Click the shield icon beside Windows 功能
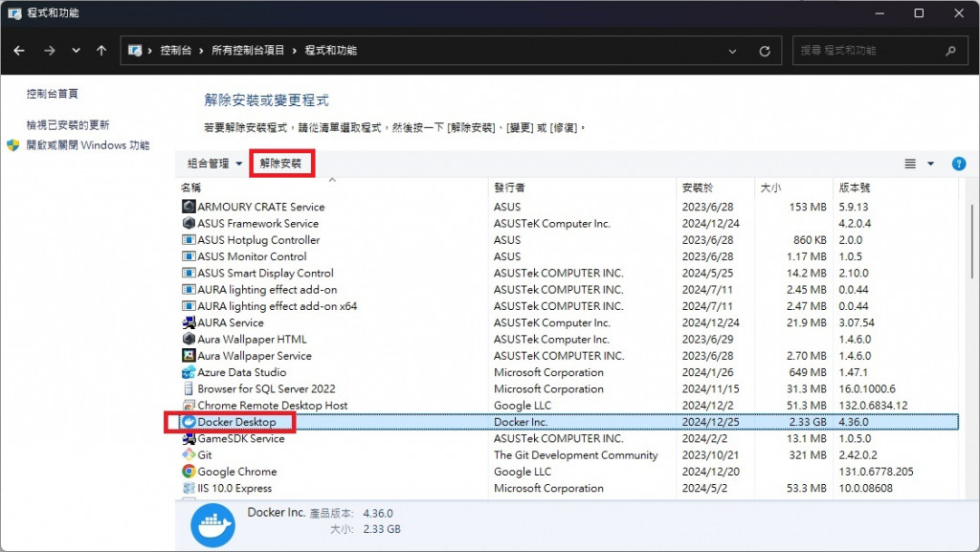980x552 pixels. click(13, 145)
